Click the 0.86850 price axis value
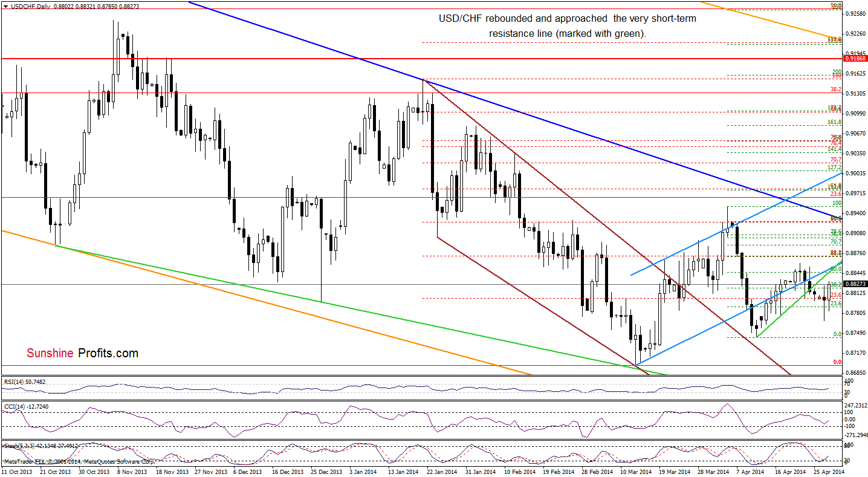The image size is (868, 477). (855, 373)
